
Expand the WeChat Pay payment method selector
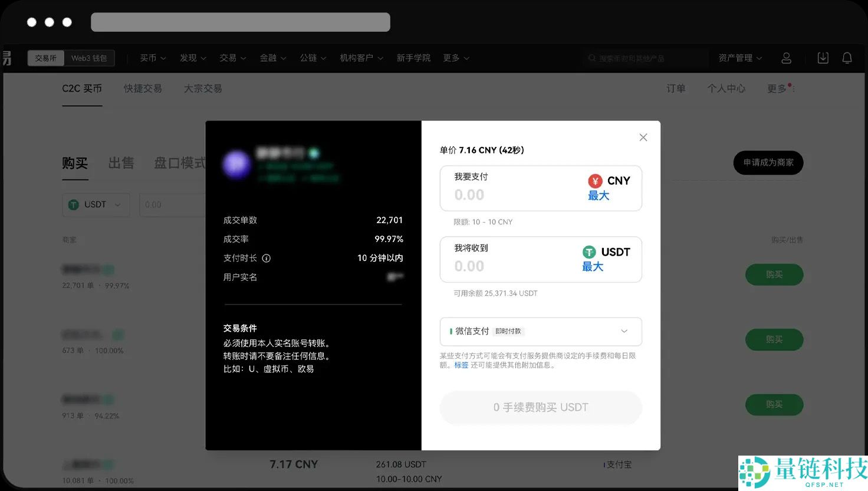pos(624,331)
